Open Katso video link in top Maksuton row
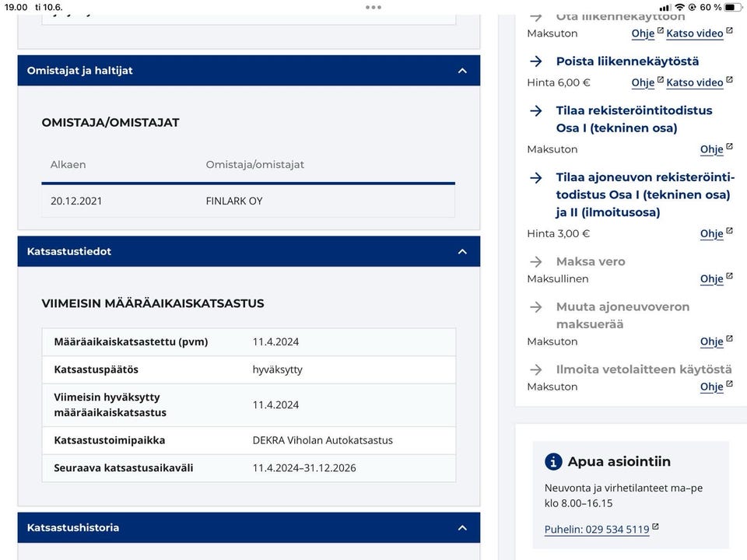This screenshot has height=560, width=747. [695, 33]
